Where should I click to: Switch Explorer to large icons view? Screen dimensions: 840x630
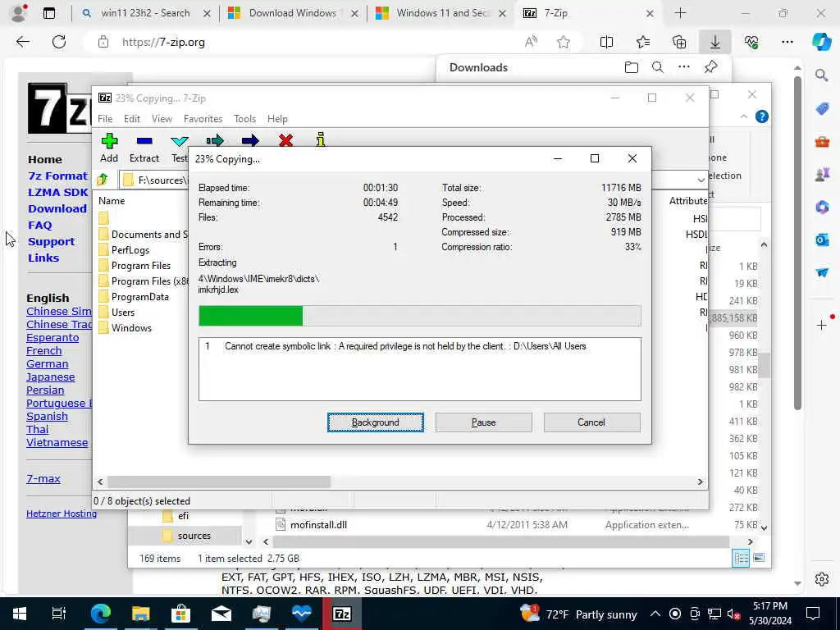pos(759,558)
